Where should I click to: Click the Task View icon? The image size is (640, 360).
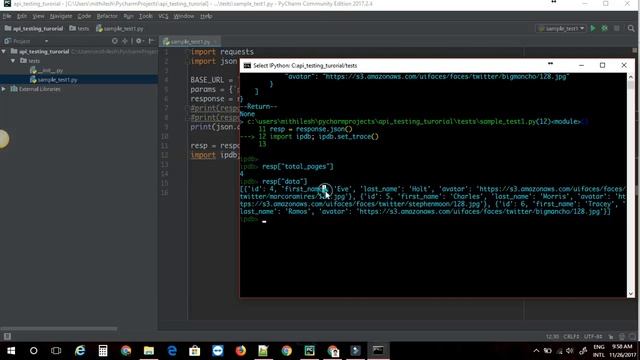click(56, 351)
